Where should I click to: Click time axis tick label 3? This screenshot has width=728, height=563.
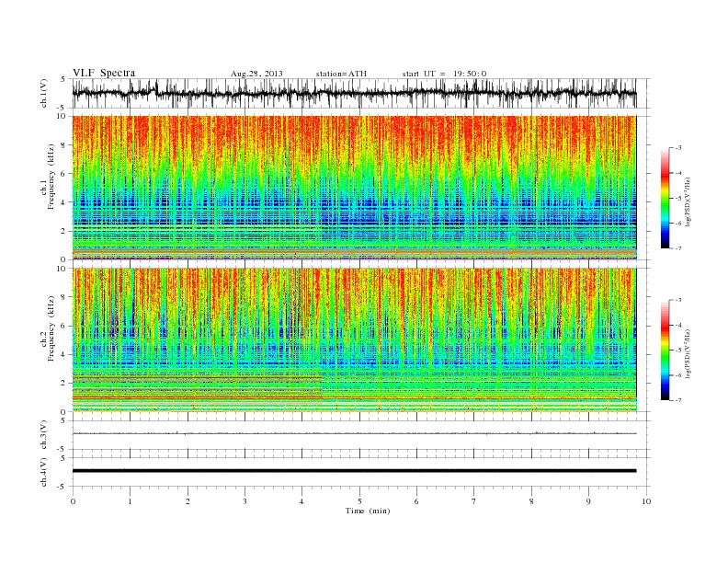pos(245,501)
